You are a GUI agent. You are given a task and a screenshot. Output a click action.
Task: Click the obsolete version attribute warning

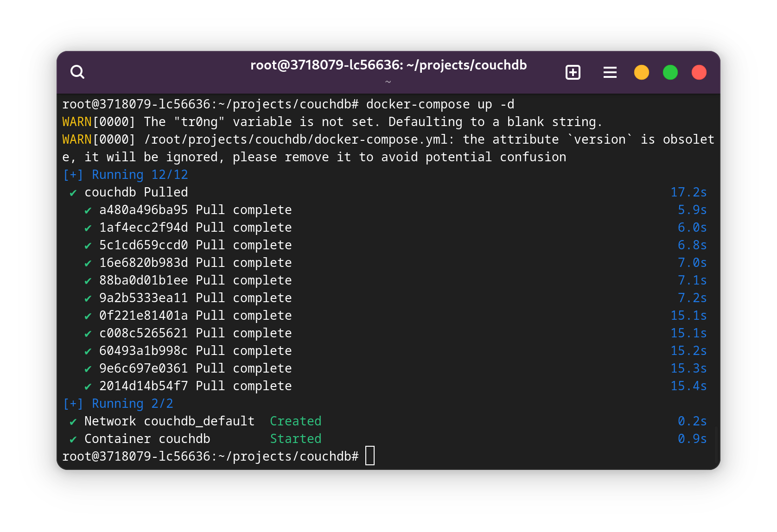click(x=388, y=148)
